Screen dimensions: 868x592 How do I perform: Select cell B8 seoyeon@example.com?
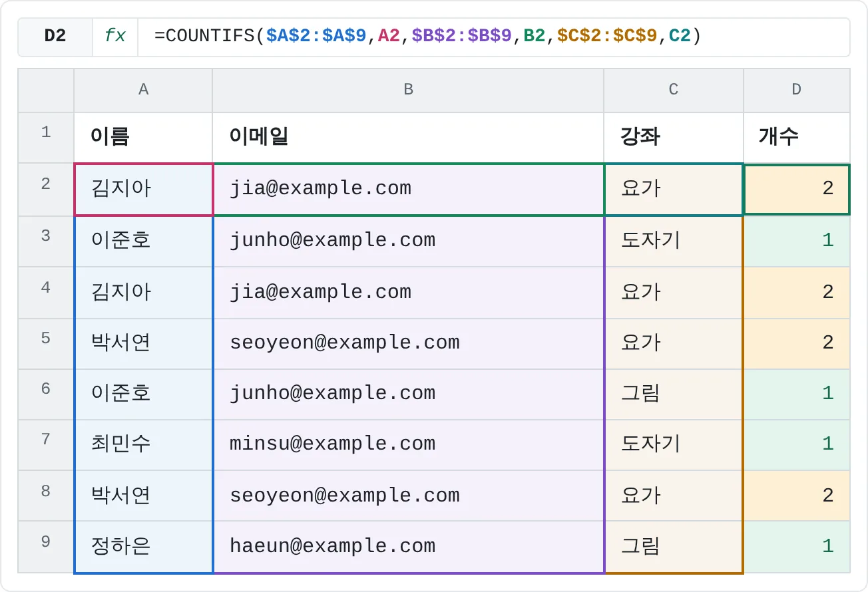[x=408, y=496]
